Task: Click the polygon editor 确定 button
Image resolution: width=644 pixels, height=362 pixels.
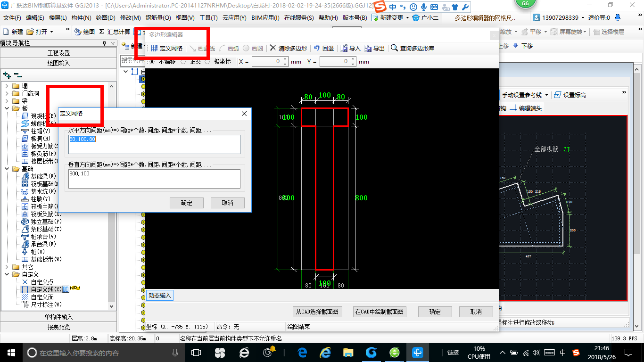Action: [x=435, y=312]
